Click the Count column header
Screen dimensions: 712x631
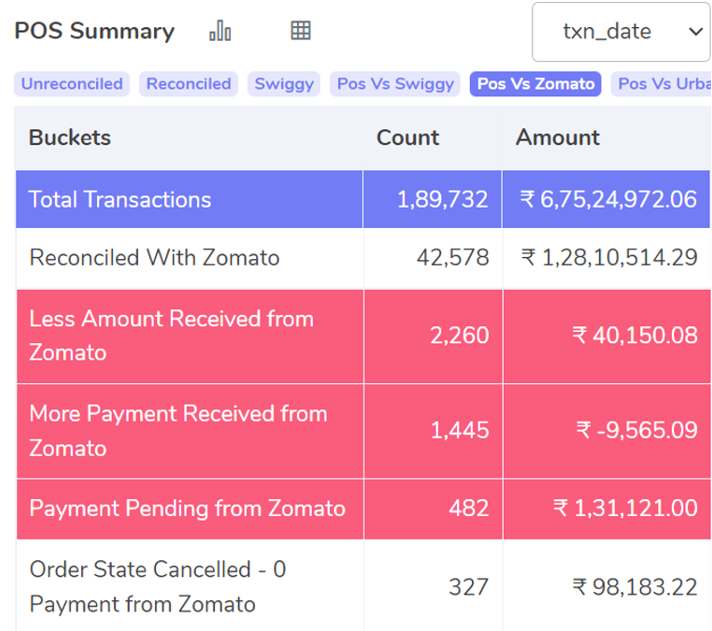(x=408, y=138)
